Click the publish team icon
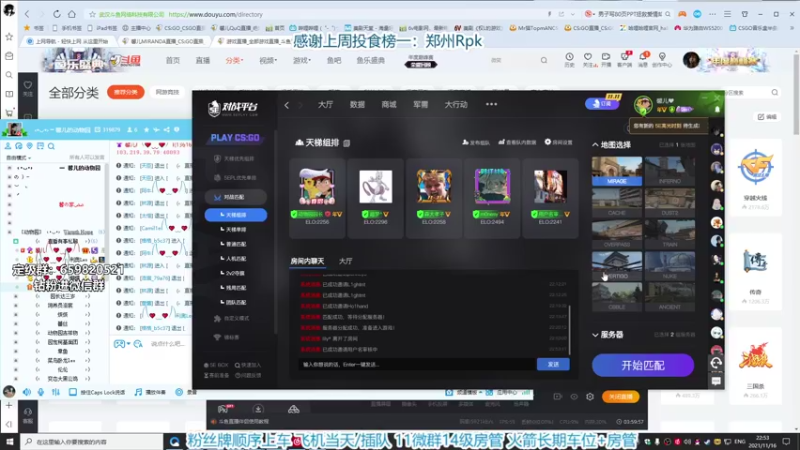Viewport: 800px width, 450px height. click(x=465, y=142)
